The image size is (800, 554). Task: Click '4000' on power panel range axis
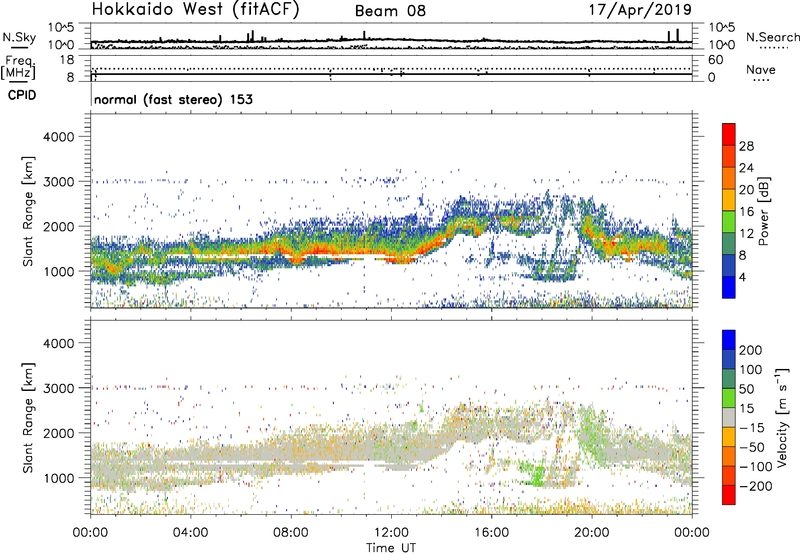tap(58, 137)
